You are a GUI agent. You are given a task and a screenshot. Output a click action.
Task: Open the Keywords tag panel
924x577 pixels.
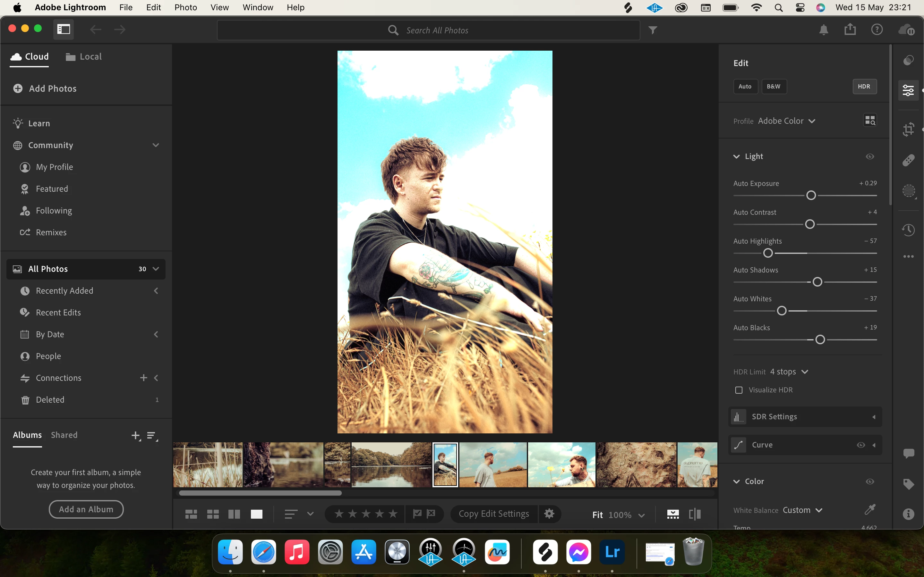click(908, 484)
